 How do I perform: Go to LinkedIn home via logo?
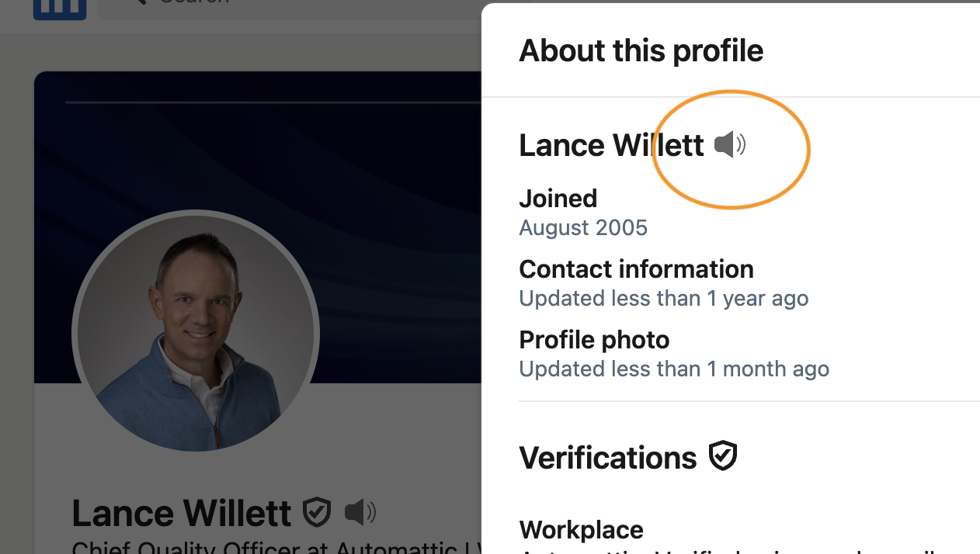pyautogui.click(x=60, y=8)
